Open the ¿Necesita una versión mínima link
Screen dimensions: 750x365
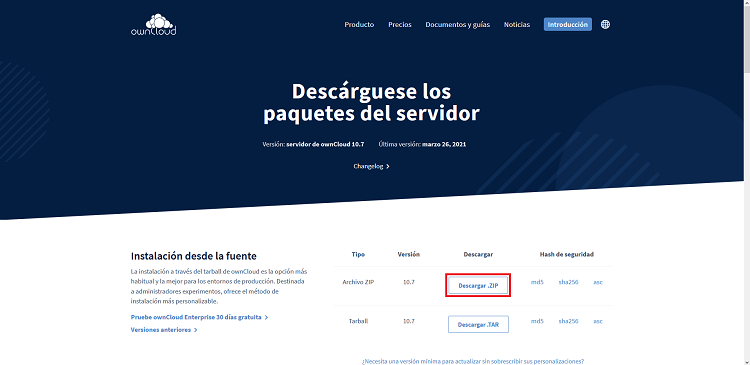tap(473, 361)
